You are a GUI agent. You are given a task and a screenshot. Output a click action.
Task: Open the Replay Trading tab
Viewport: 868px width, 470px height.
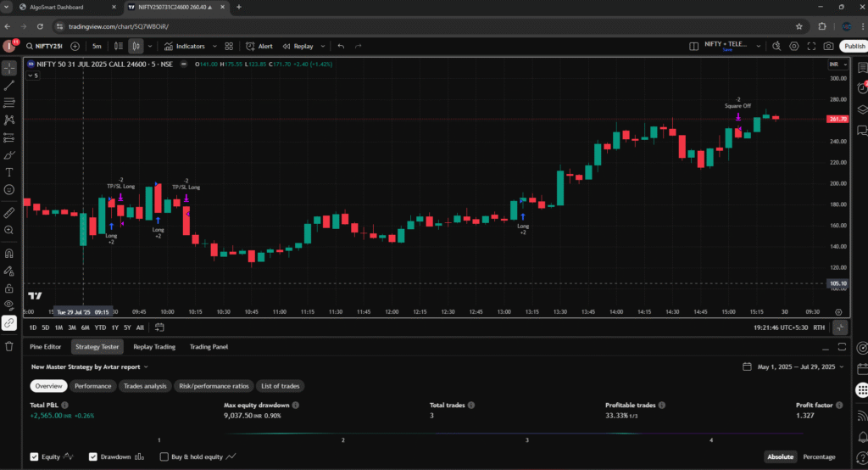pyautogui.click(x=154, y=347)
